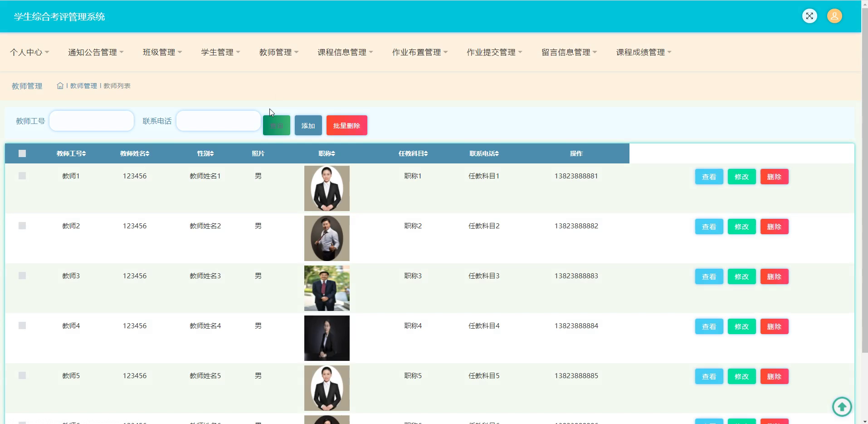868x424 pixels.
Task: Sort the table by 教师工号 column
Action: click(71, 153)
